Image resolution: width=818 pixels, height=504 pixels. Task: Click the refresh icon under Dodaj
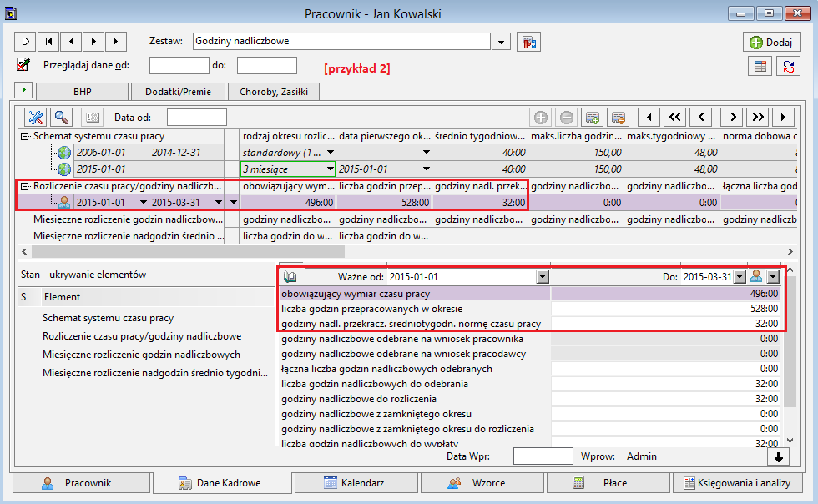tap(788, 66)
